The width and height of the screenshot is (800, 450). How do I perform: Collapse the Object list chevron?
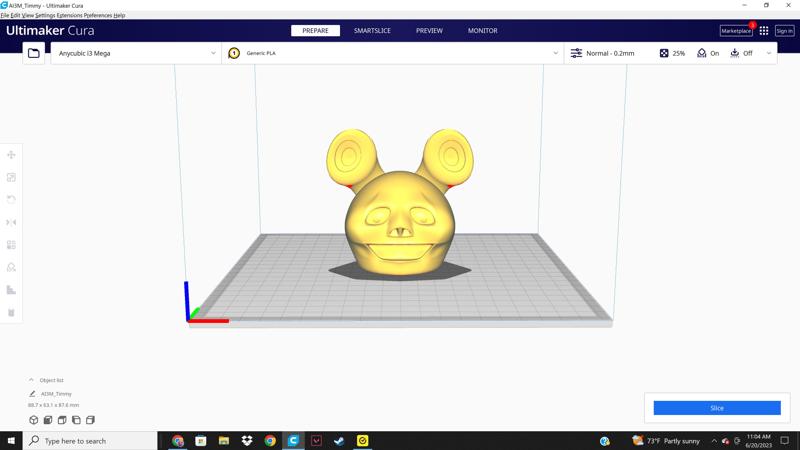click(31, 380)
